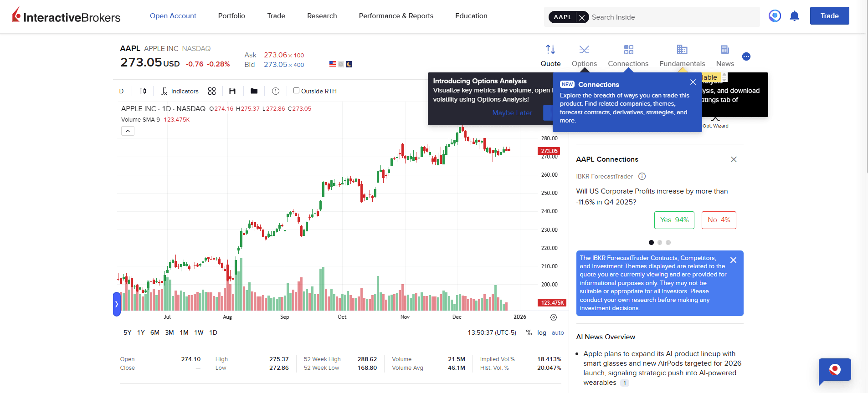Open the chat support widget
Screen dimensions: 868x393
[x=835, y=371]
